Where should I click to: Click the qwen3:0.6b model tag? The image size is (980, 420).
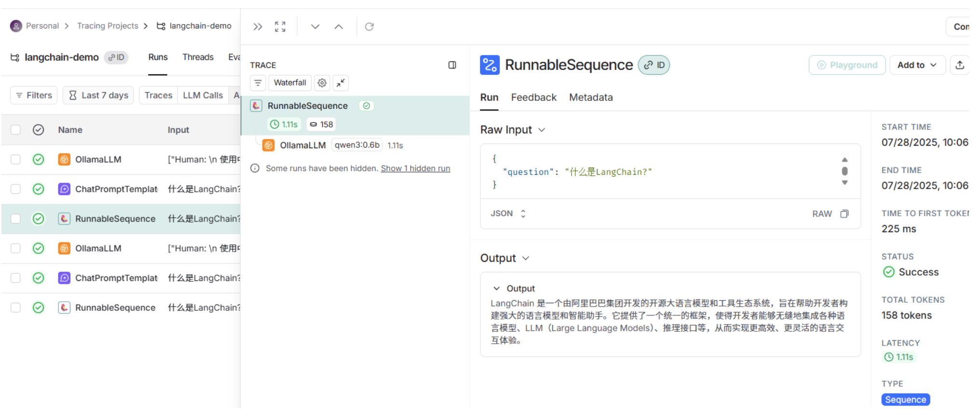357,145
